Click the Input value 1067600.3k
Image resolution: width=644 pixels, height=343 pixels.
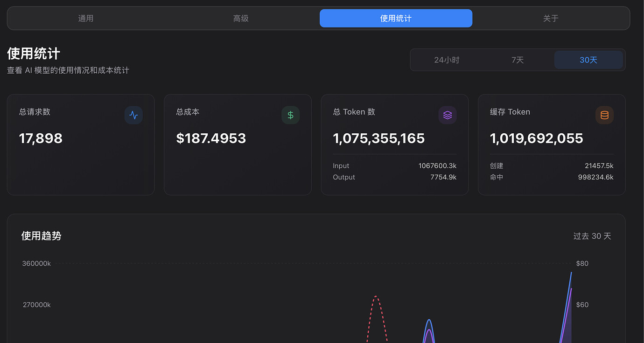pyautogui.click(x=437, y=166)
